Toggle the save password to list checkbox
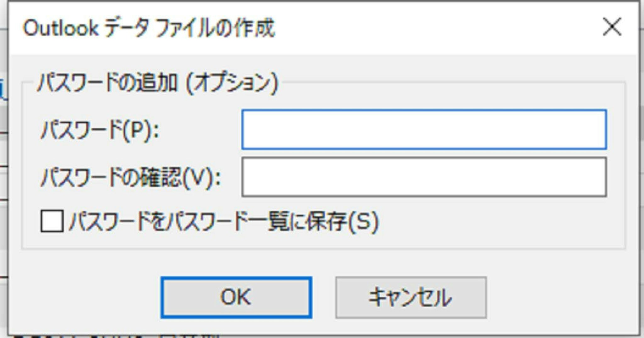Viewport: 644px width, 338px height. point(52,221)
